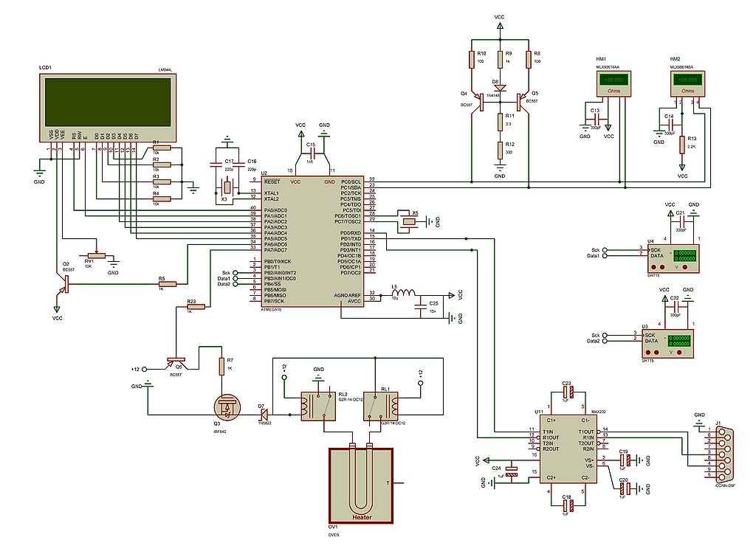Click the R9 resistor symbol
Image resolution: width=756 pixels, height=557 pixels.
500,60
